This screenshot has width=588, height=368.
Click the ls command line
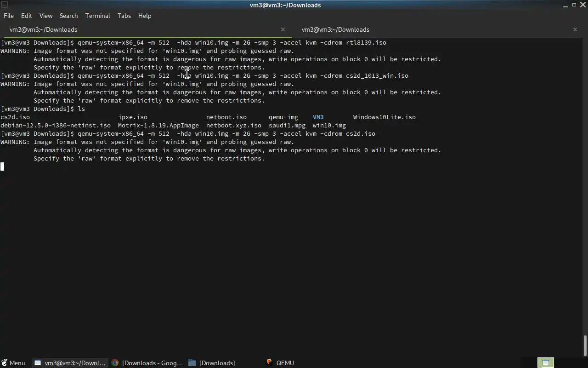coord(43,109)
